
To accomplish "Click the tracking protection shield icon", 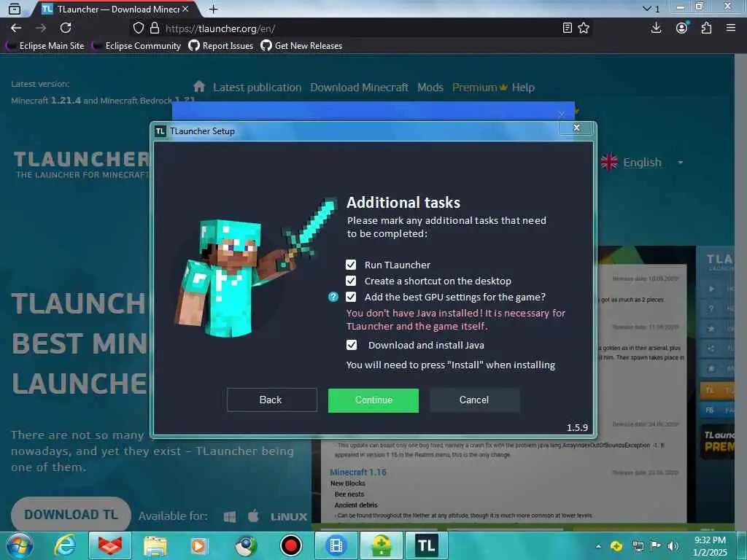I will point(138,28).
